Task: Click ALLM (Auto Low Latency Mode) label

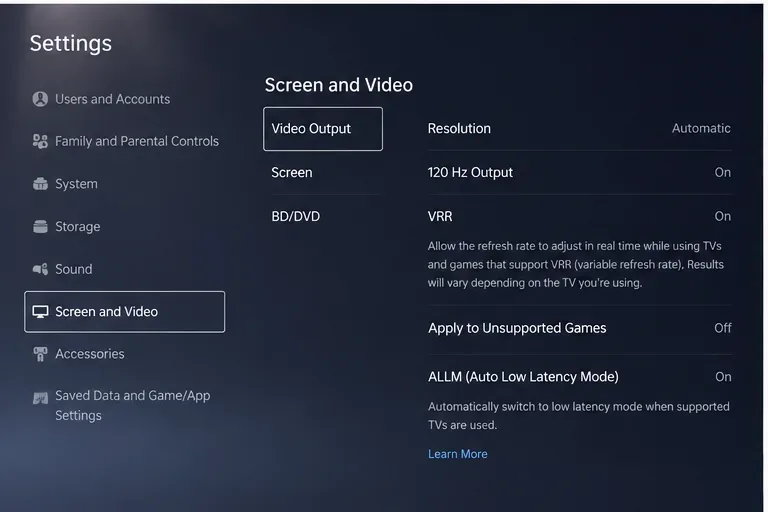Action: pyautogui.click(x=523, y=377)
